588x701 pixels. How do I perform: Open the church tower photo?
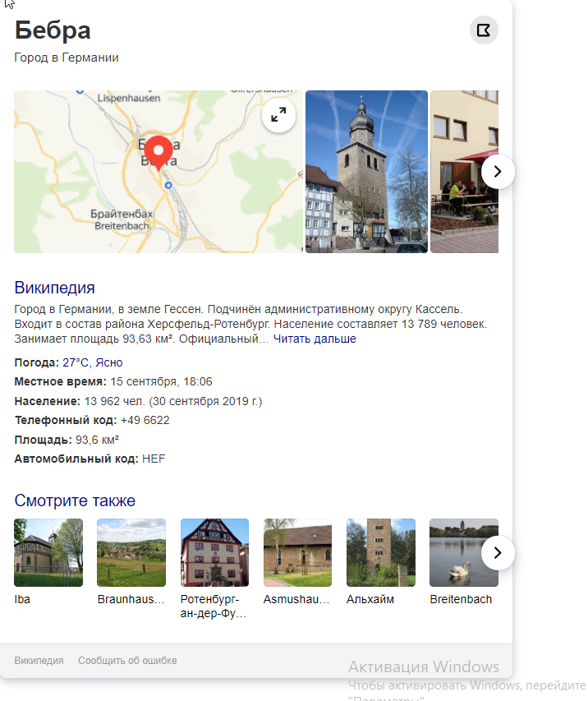[366, 172]
